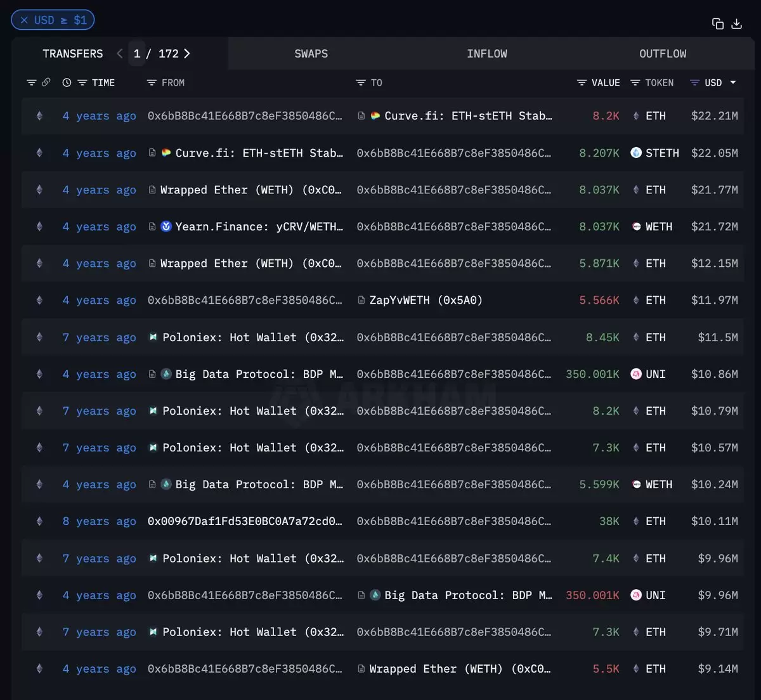Viewport: 761px width, 700px height.
Task: Click contract icon in $12.15M row
Action: [x=152, y=263]
